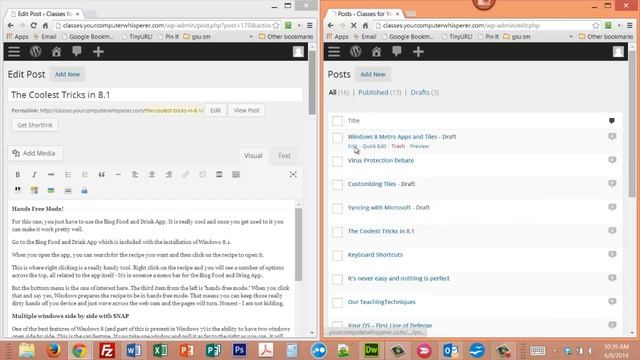Check Windows 8 Metro Apps and Tiles post
Viewport: 640px width, 360px height.
tap(337, 138)
